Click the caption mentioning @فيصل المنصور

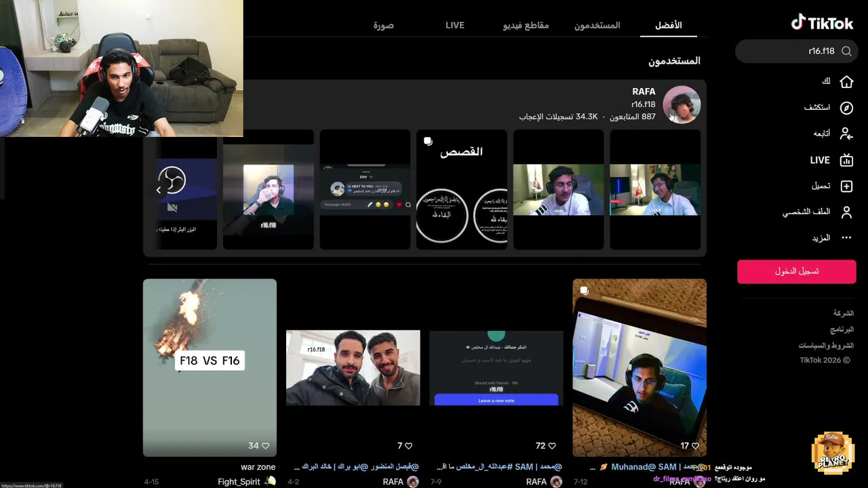(x=357, y=467)
